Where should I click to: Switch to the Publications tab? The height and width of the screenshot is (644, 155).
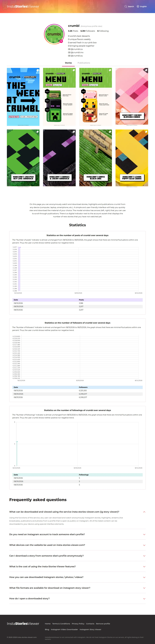click(84, 63)
